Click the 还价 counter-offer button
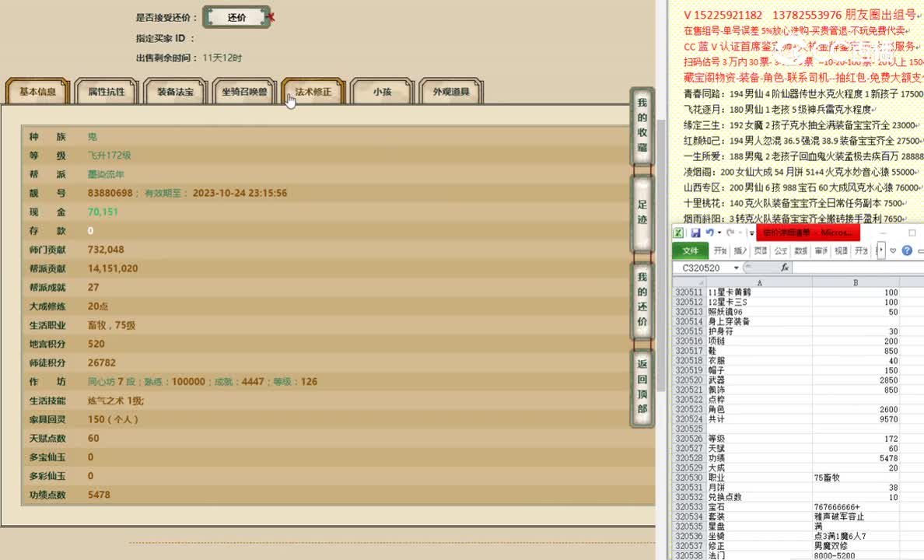 pos(236,16)
